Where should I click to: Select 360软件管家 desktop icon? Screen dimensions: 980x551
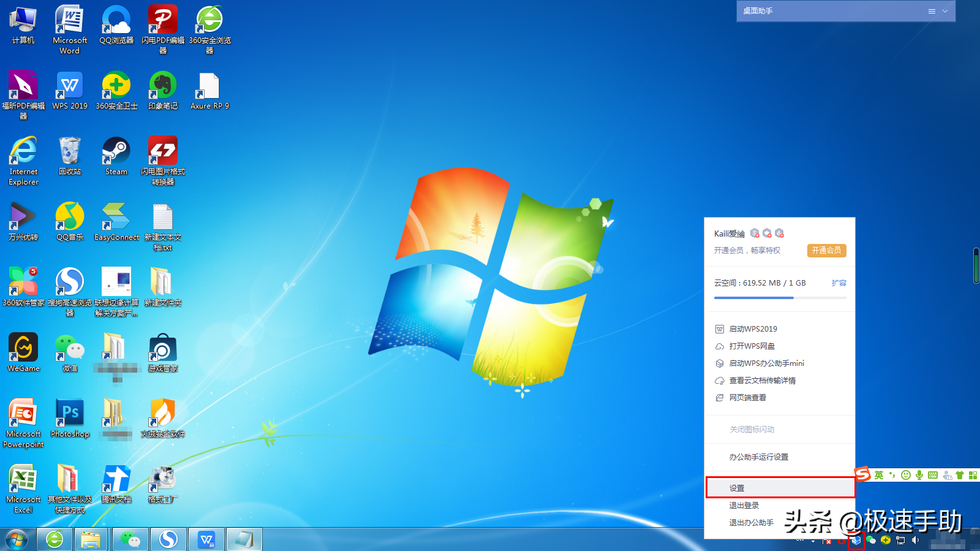click(23, 287)
